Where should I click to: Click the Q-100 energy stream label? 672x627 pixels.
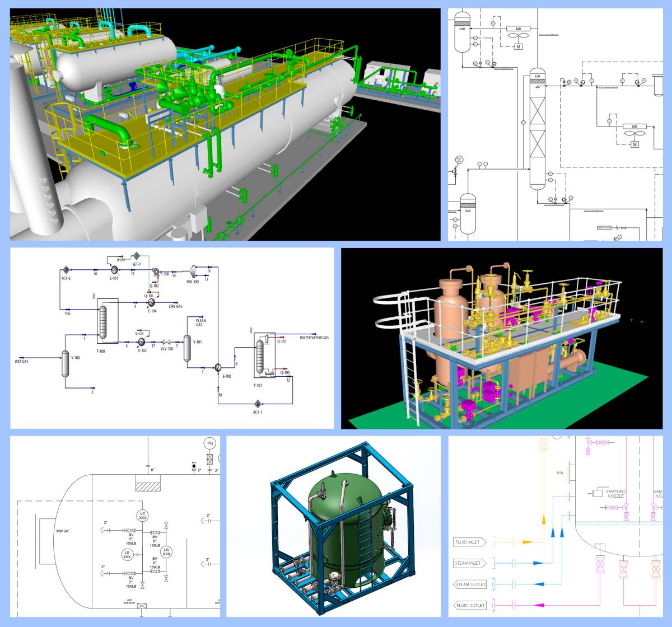pyautogui.click(x=284, y=372)
